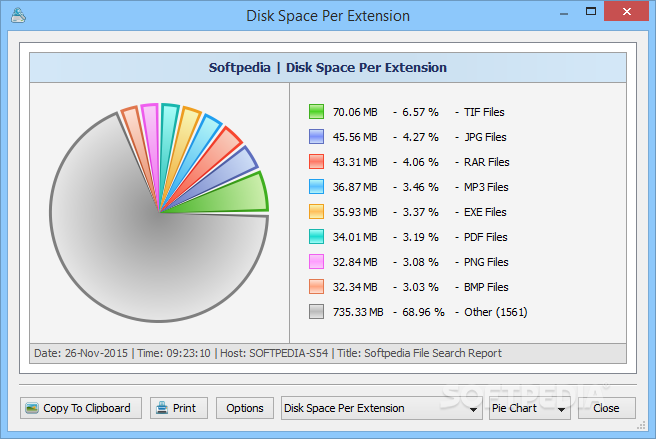Click the 'EXE Files' label
Viewport: 656px width, 439px height.
tap(485, 212)
